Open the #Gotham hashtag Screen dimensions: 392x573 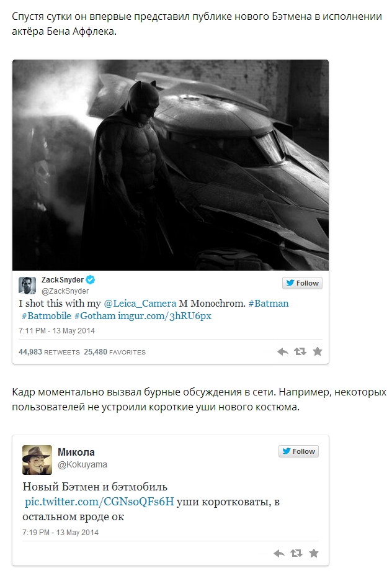point(95,316)
